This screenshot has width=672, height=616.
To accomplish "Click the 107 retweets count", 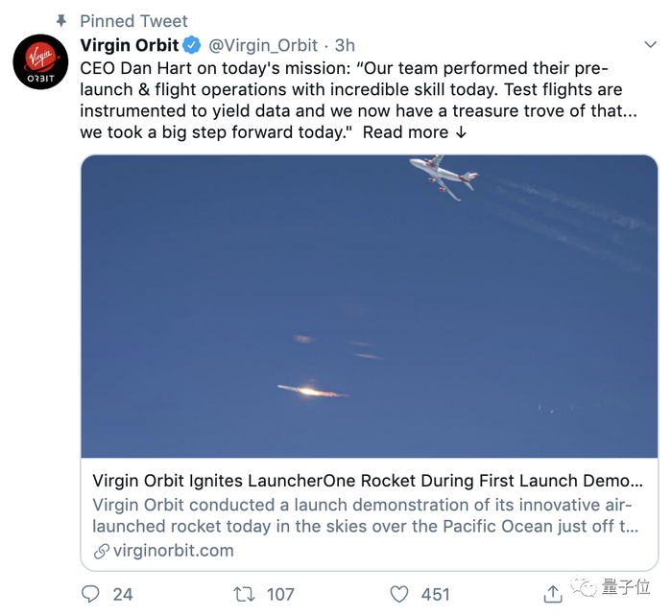I will (x=280, y=595).
